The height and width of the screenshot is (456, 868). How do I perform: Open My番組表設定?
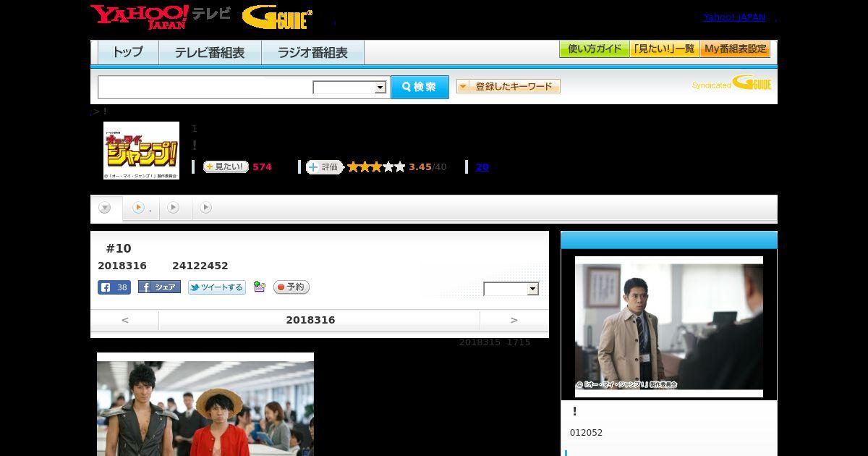[735, 49]
